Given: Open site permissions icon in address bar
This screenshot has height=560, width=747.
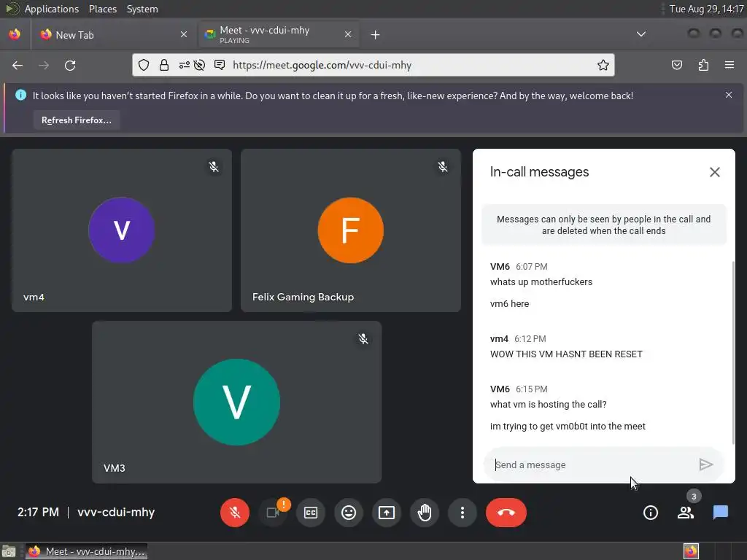Looking at the screenshot, I should (x=184, y=65).
